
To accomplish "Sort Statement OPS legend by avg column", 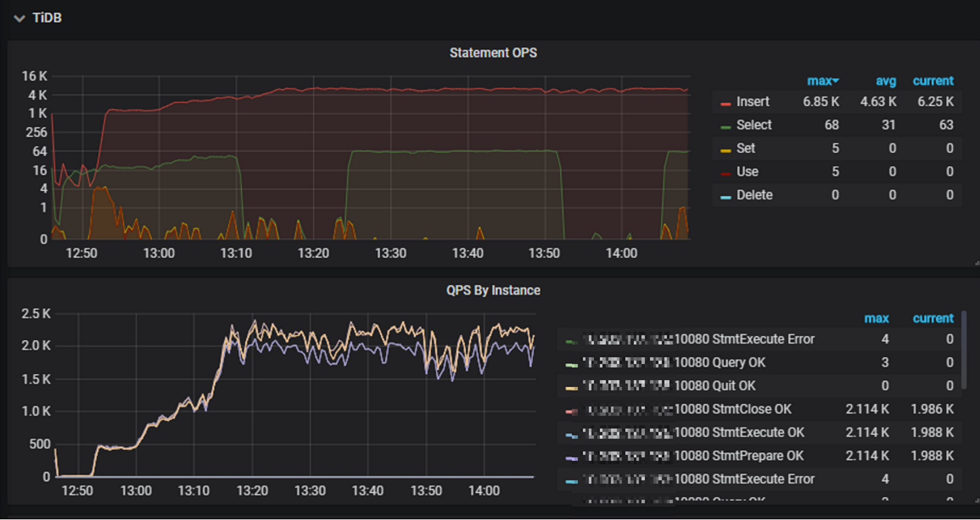I will coord(886,81).
